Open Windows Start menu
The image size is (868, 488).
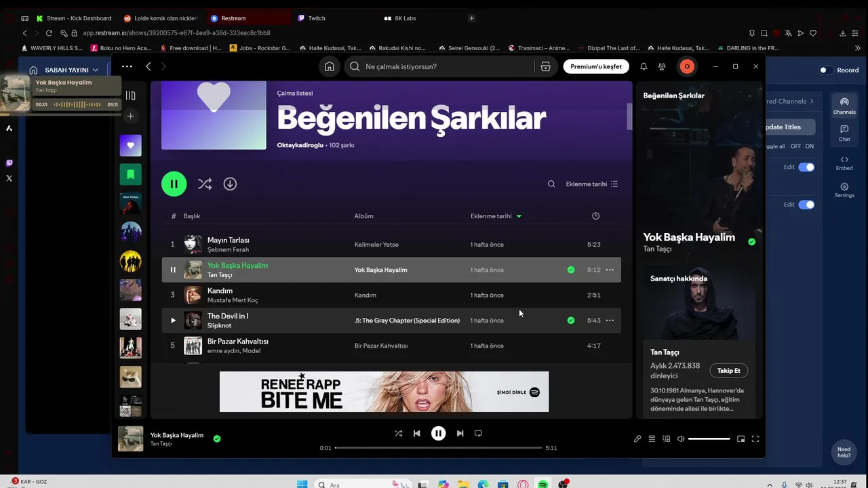302,485
